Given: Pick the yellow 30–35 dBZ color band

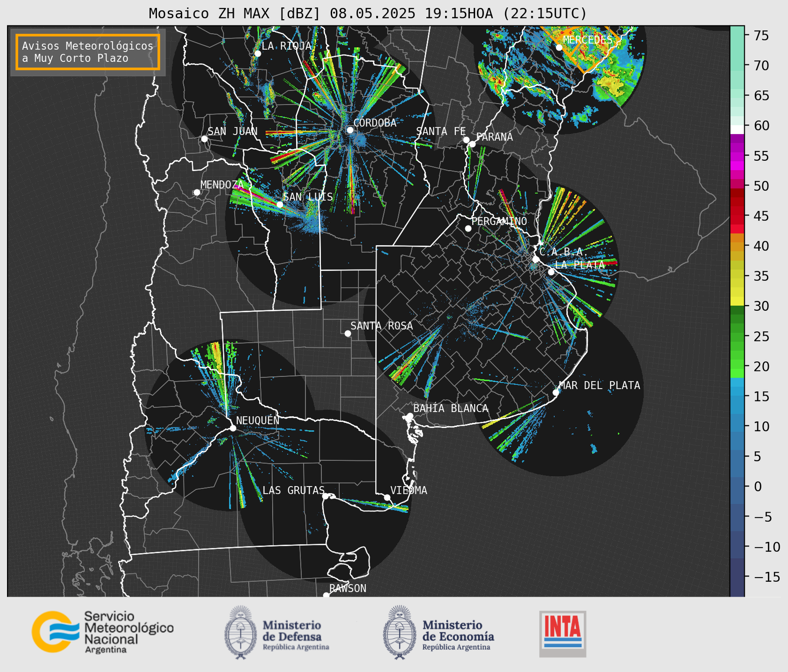Looking at the screenshot, I should pos(737,291).
